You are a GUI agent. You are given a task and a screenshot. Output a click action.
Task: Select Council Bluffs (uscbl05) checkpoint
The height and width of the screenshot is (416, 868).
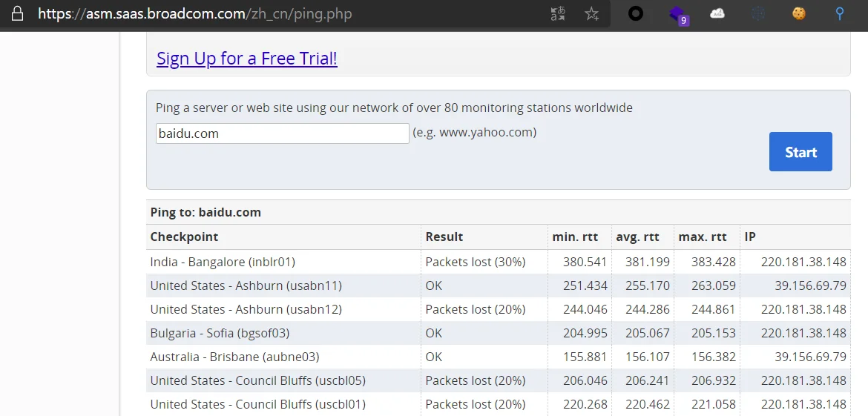tap(258, 381)
